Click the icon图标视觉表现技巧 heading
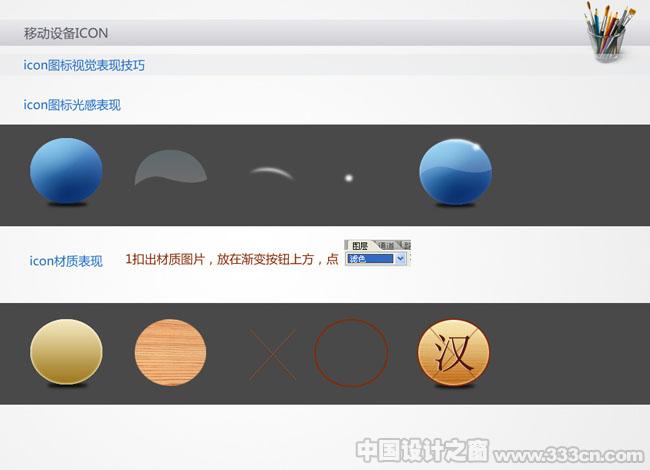This screenshot has height=470, width=650. coord(84,65)
